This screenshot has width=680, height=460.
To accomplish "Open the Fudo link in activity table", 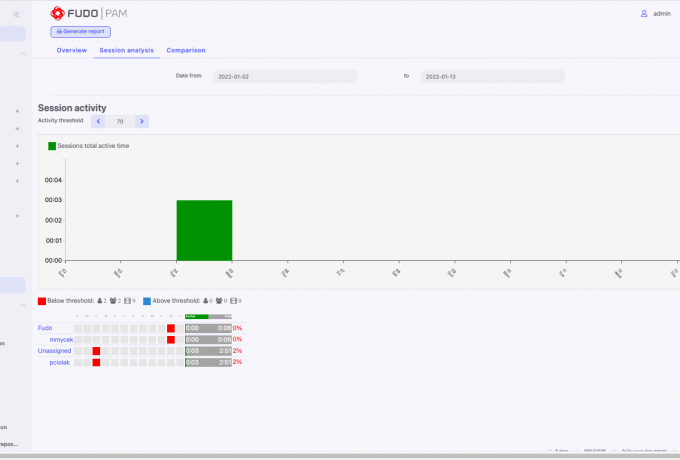I will 45,328.
